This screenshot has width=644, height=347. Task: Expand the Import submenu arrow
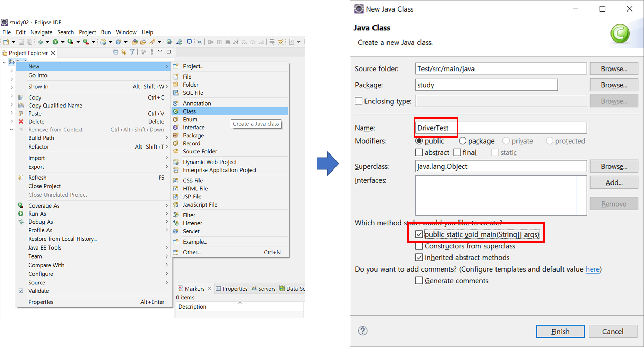coord(167,158)
